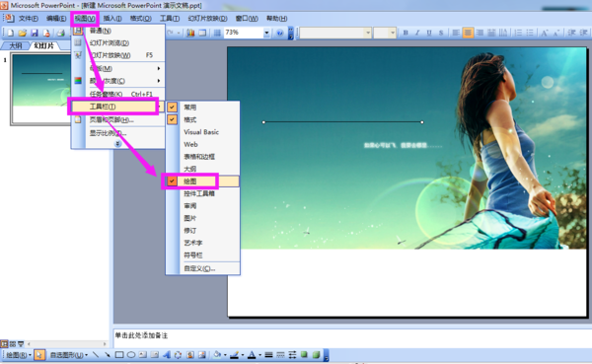
Task: Underline the selected text
Action: pyautogui.click(x=429, y=33)
